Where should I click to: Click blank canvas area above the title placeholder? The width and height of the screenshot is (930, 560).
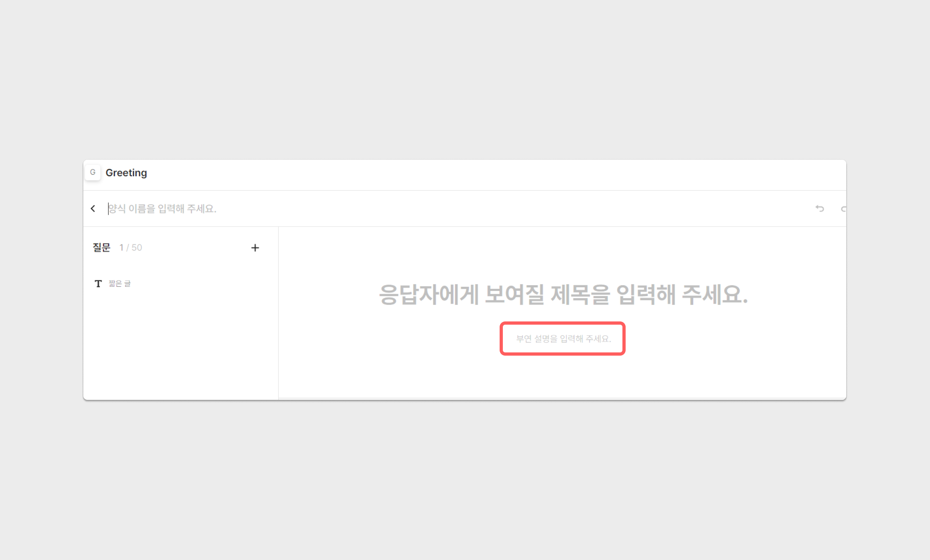[x=563, y=253]
